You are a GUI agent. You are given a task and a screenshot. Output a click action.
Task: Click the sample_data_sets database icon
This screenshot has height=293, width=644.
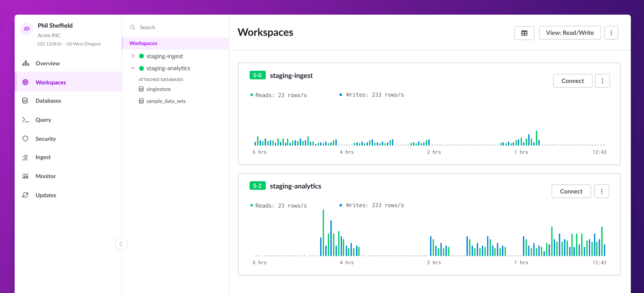coord(141,101)
